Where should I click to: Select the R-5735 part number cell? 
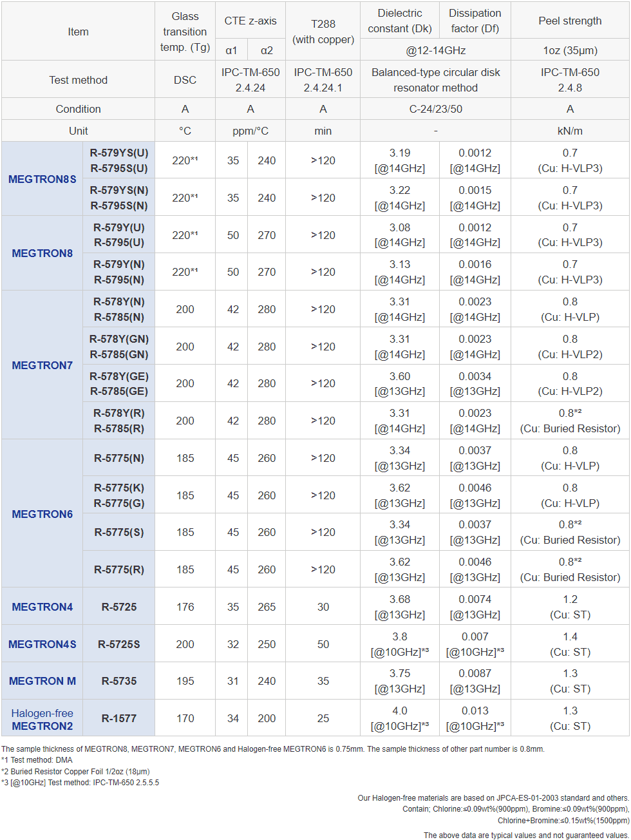point(119,681)
